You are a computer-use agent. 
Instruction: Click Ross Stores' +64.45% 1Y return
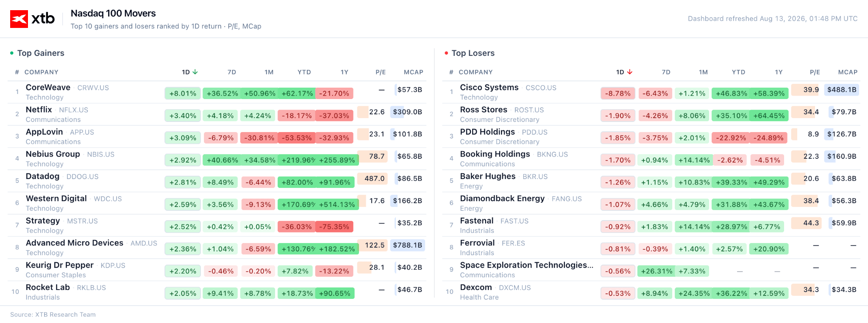pyautogui.click(x=769, y=116)
